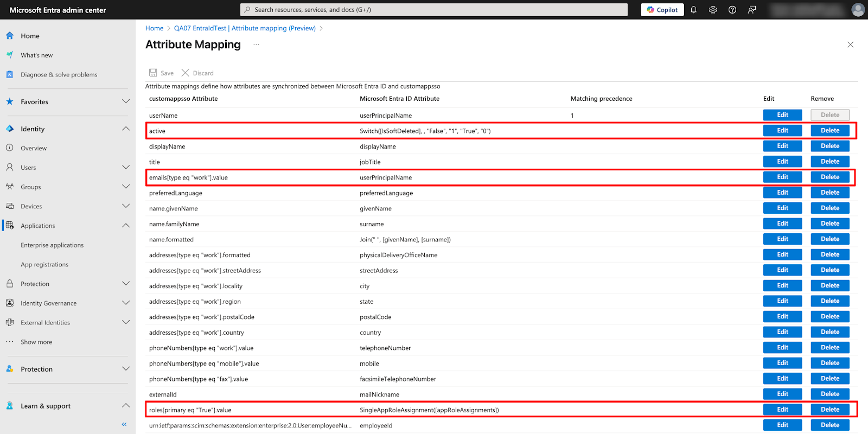The width and height of the screenshot is (868, 434).
Task: Open App registrations menu item
Action: click(44, 265)
